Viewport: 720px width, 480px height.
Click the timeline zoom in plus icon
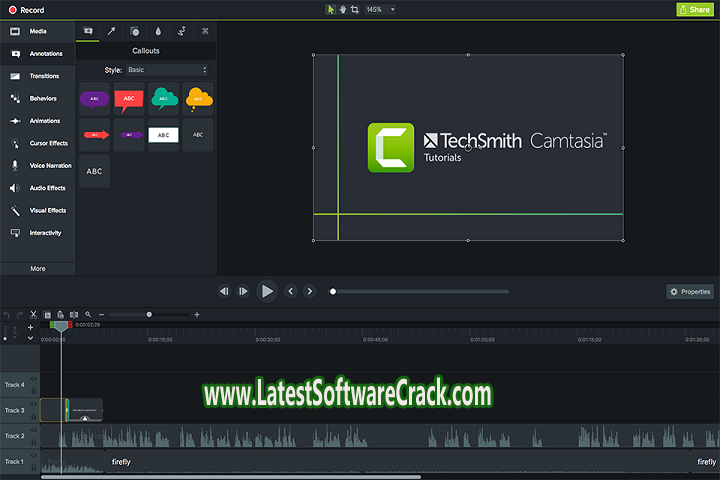pyautogui.click(x=197, y=314)
